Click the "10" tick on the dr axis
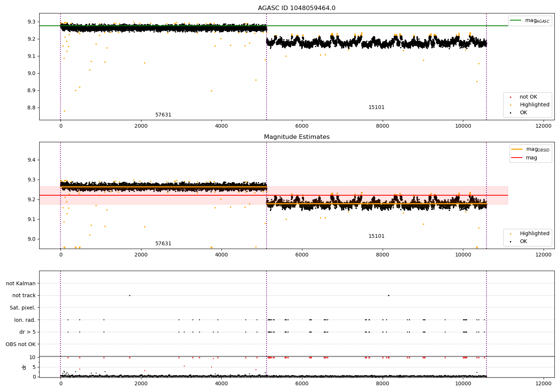 (32, 358)
